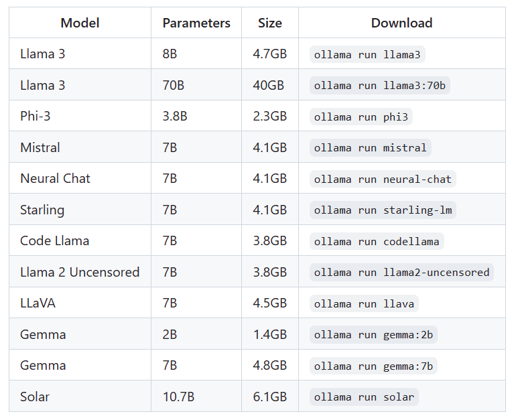
Task: Select the 'ollama run llama3:70b' code snippet
Action: [380, 86]
